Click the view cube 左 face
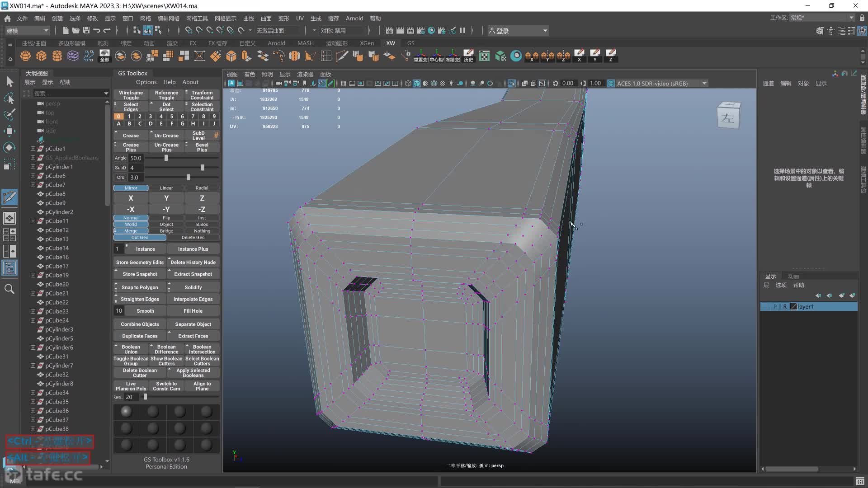This screenshot has height=488, width=868. pos(727,118)
